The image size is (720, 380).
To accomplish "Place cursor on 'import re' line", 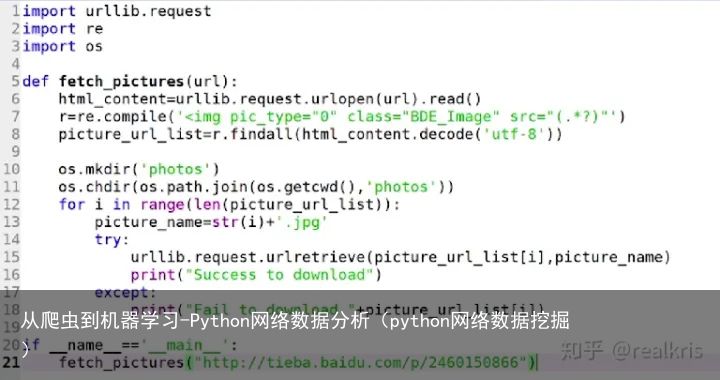I will pos(63,28).
